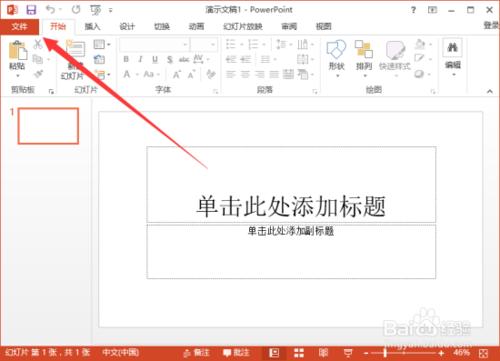Open the 审阅 (Review) ribbon tab
Image resolution: width=500 pixels, height=361 pixels.
click(x=289, y=27)
